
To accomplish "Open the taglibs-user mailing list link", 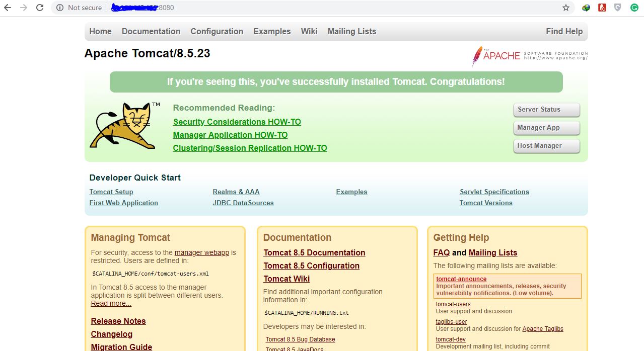I will pos(451,322).
